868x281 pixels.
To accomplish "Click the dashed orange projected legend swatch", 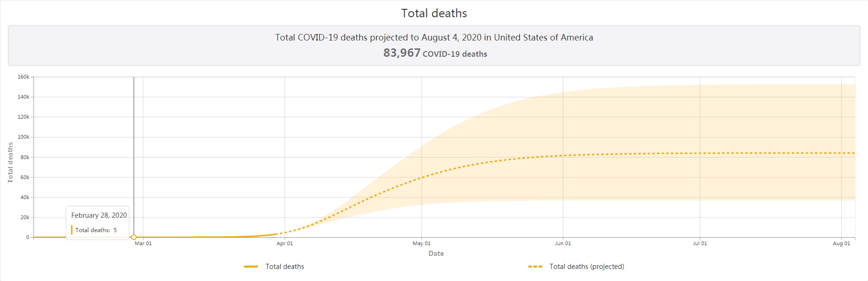I will pyautogui.click(x=535, y=267).
